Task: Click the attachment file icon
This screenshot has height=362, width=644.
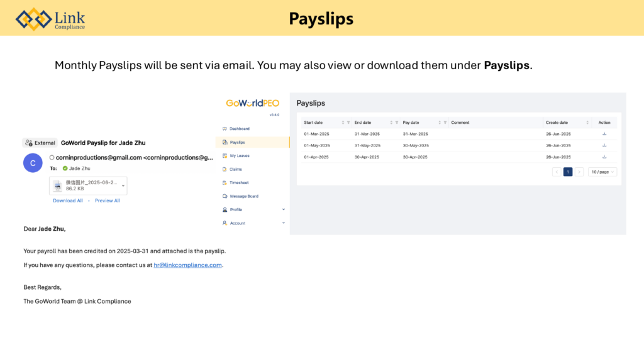Action: pyautogui.click(x=58, y=185)
